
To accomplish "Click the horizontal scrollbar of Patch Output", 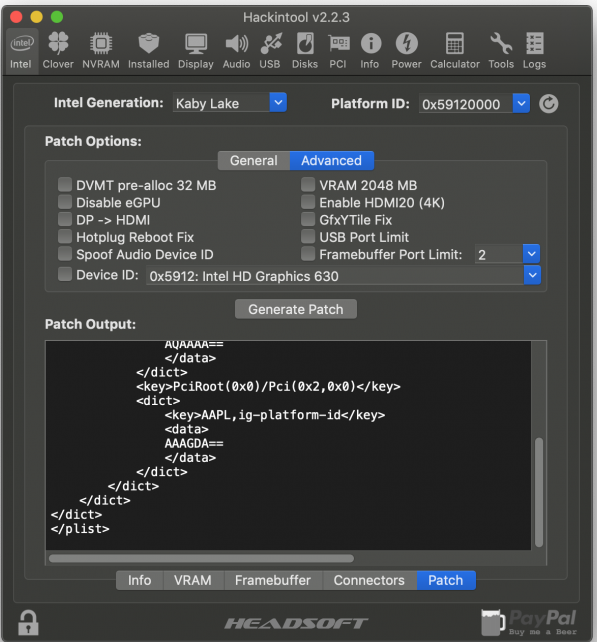I will [x=201, y=558].
